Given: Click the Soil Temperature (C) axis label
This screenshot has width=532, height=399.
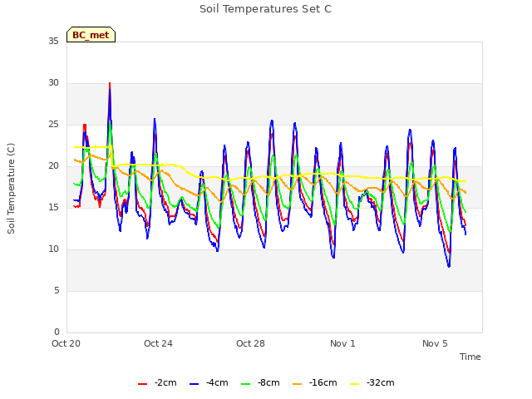Looking at the screenshot, I should (x=11, y=189).
